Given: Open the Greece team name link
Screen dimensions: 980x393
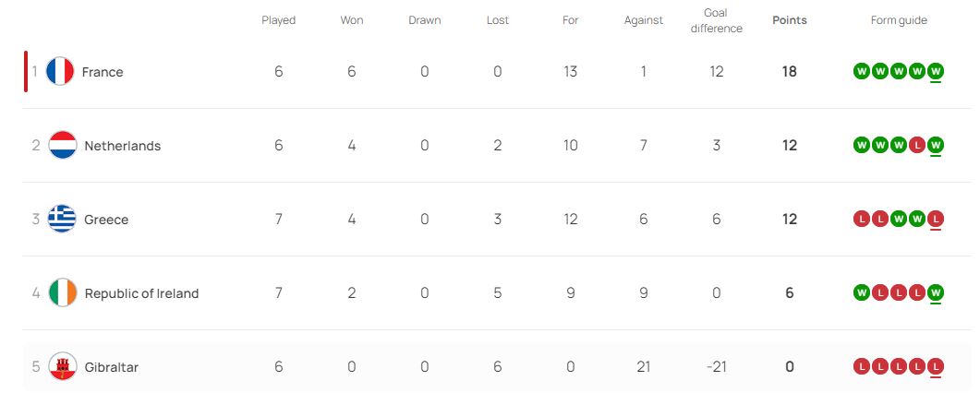Looking at the screenshot, I should tap(106, 220).
